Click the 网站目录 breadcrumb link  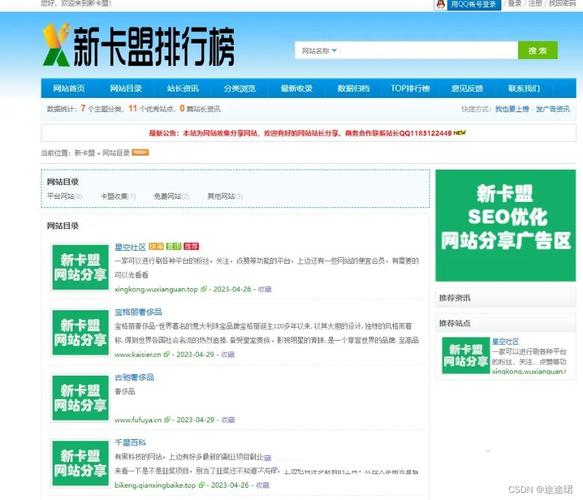[x=116, y=152]
